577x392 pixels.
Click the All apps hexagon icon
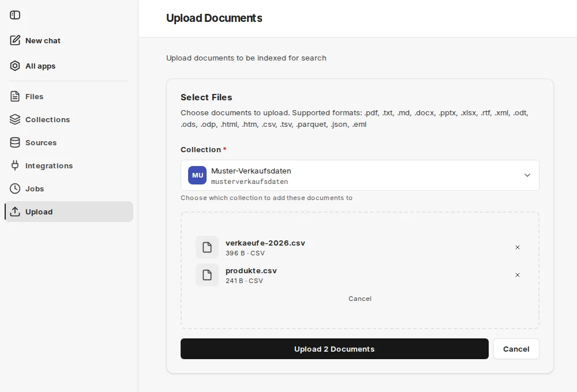point(15,66)
